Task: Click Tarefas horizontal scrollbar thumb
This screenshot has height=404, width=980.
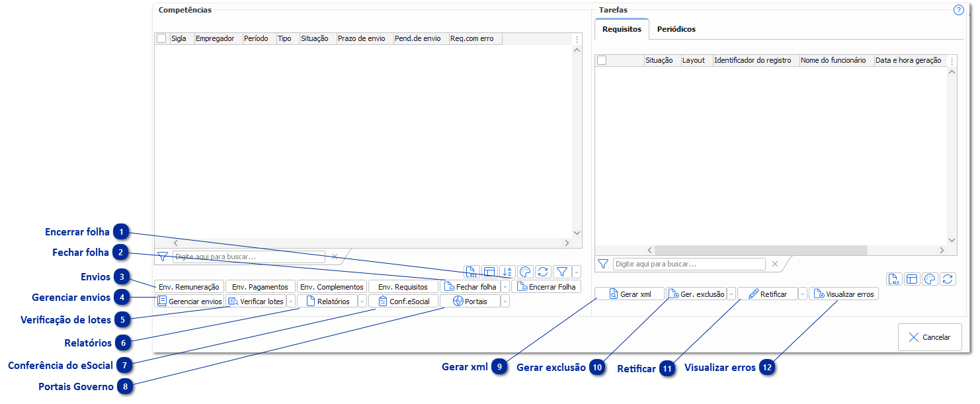Action: point(760,250)
